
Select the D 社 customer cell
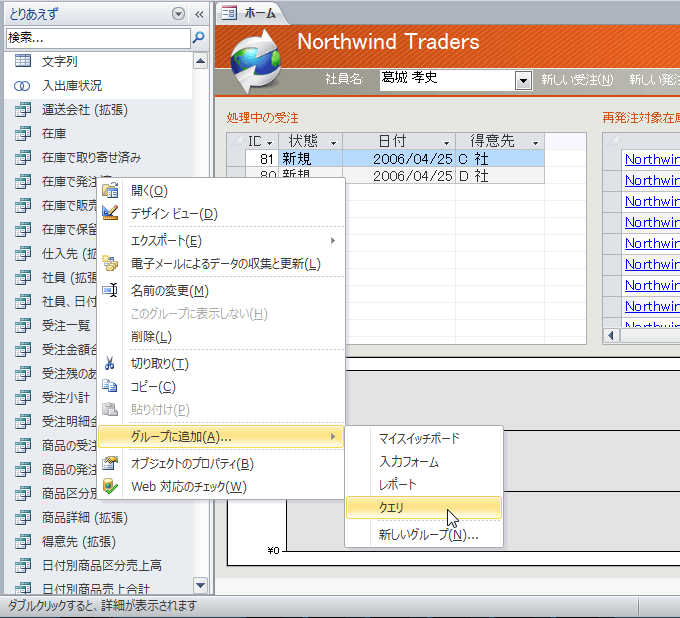coord(500,176)
